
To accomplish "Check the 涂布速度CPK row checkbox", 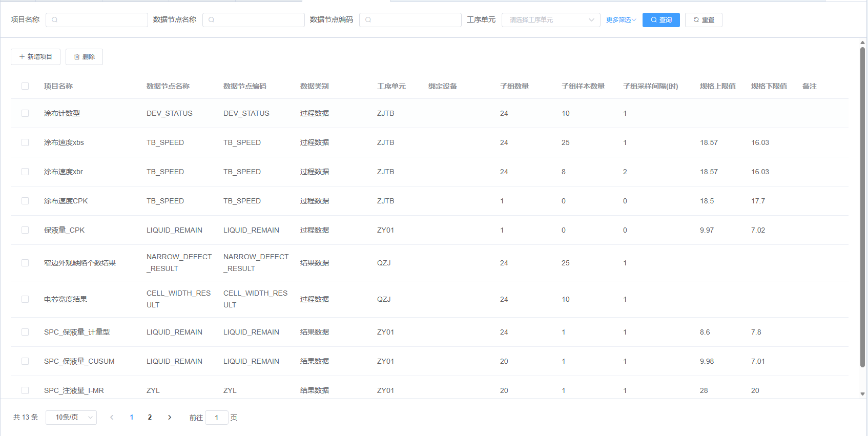I will [25, 201].
